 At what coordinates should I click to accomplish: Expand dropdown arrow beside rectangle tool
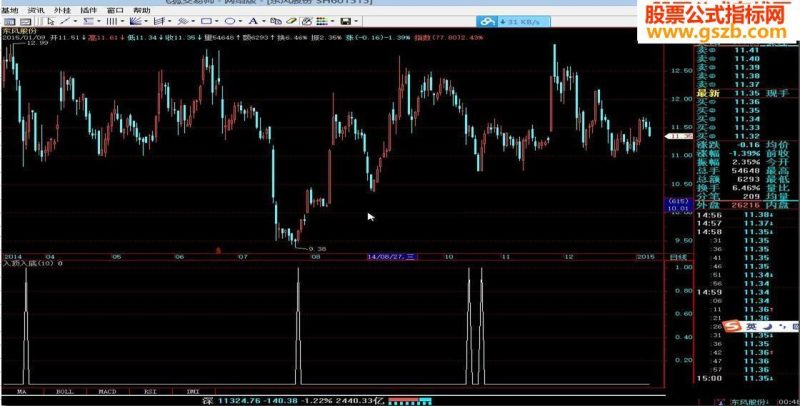(x=216, y=21)
